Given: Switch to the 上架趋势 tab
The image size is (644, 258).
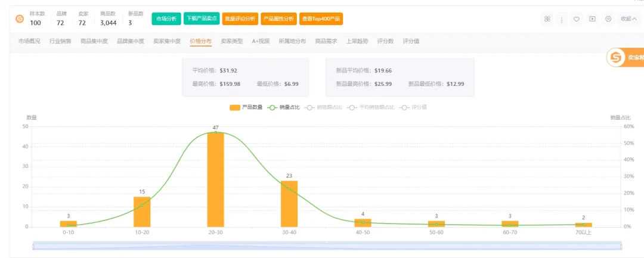Looking at the screenshot, I should (x=357, y=41).
